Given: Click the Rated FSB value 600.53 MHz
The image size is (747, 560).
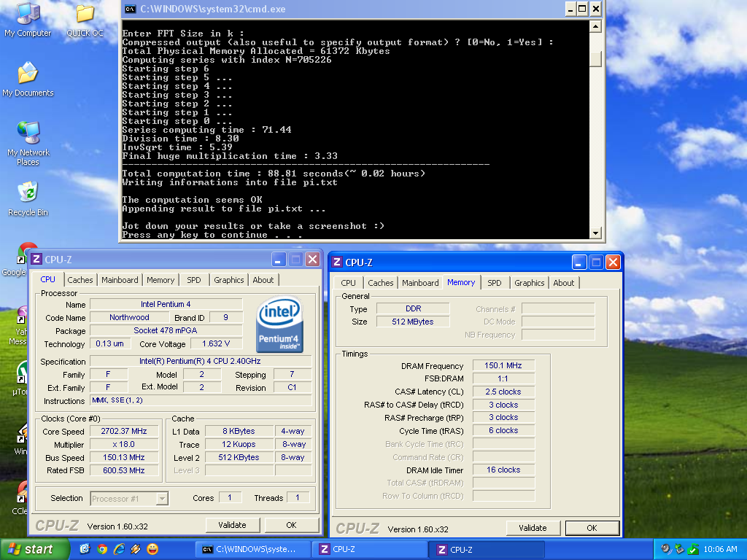Looking at the screenshot, I should tap(124, 470).
